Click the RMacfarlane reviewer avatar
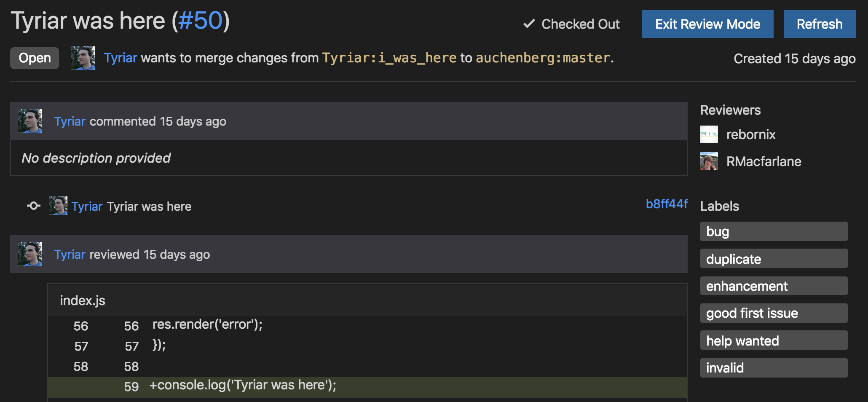The image size is (868, 402). 709,161
